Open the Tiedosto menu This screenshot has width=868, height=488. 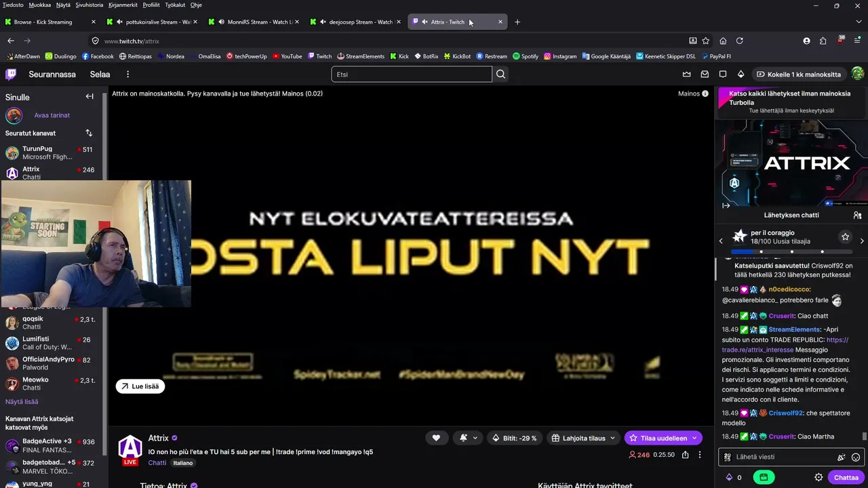pyautogui.click(x=13, y=5)
